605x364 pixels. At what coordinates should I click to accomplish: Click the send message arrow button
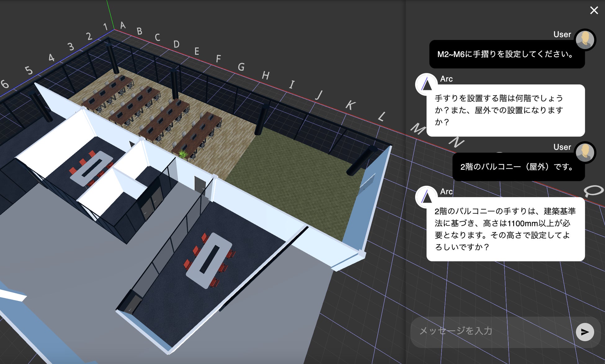(585, 332)
